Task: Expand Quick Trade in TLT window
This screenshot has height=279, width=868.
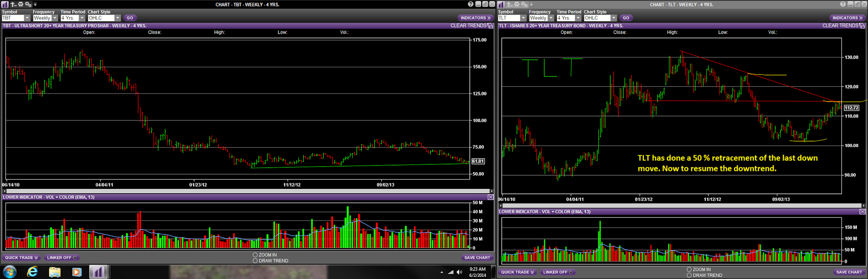Action: [x=518, y=272]
